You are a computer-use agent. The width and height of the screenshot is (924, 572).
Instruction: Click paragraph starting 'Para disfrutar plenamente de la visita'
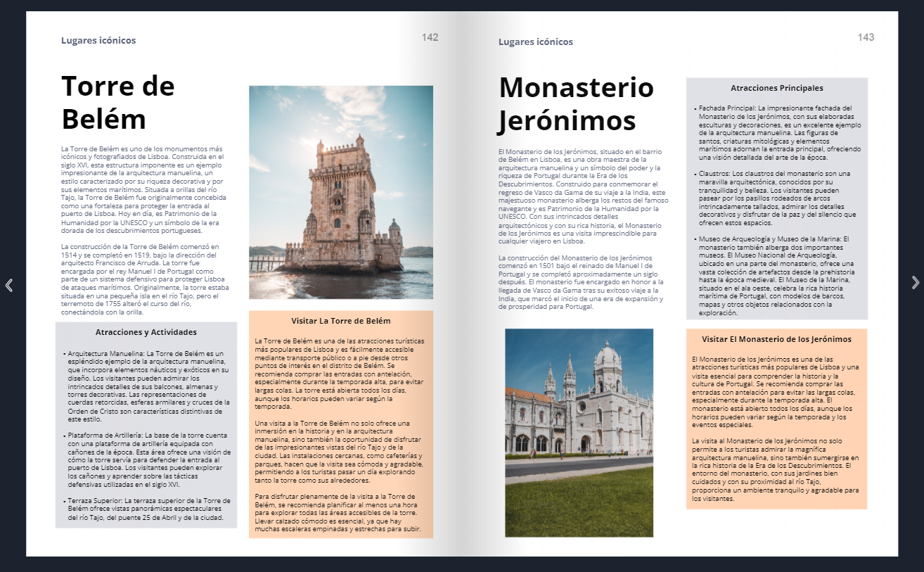[x=340, y=513]
